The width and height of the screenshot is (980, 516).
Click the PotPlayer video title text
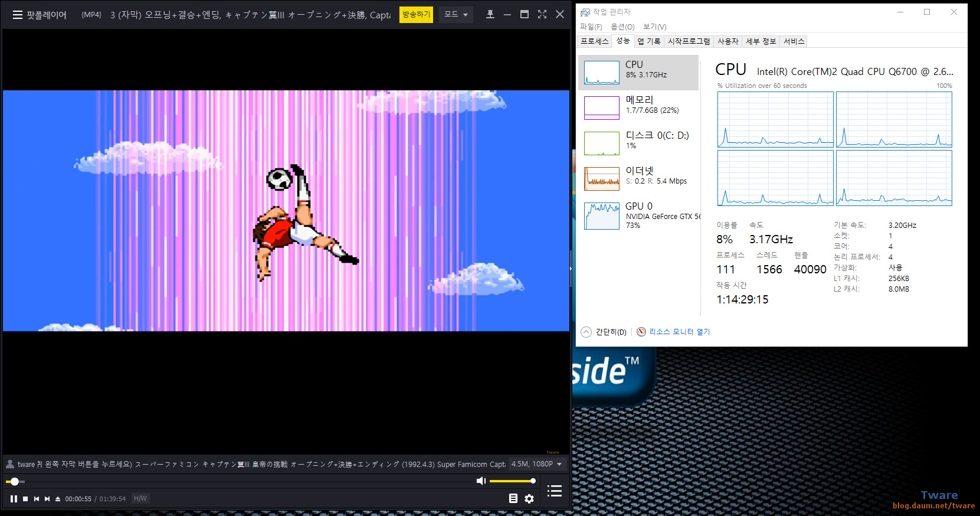(250, 15)
